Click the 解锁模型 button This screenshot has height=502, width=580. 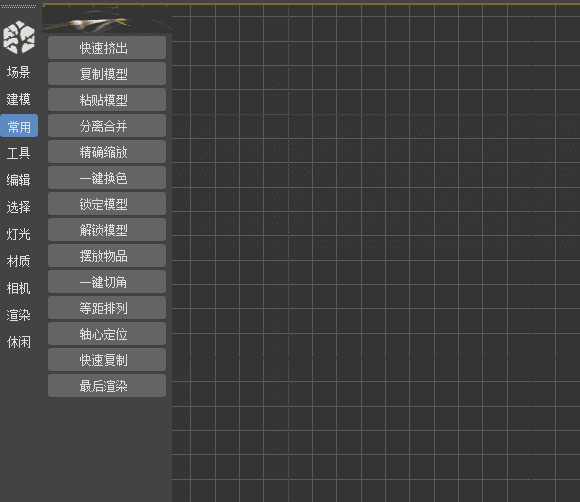tap(107, 230)
